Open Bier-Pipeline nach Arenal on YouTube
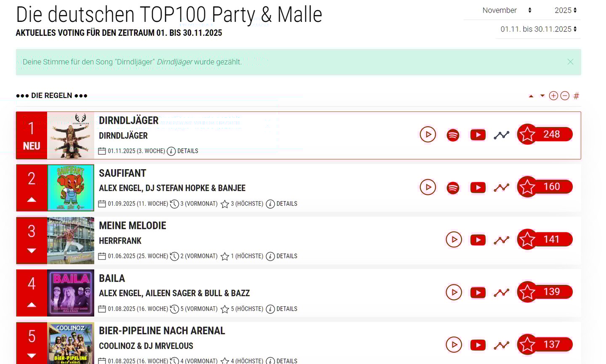606x364 pixels. pyautogui.click(x=478, y=345)
